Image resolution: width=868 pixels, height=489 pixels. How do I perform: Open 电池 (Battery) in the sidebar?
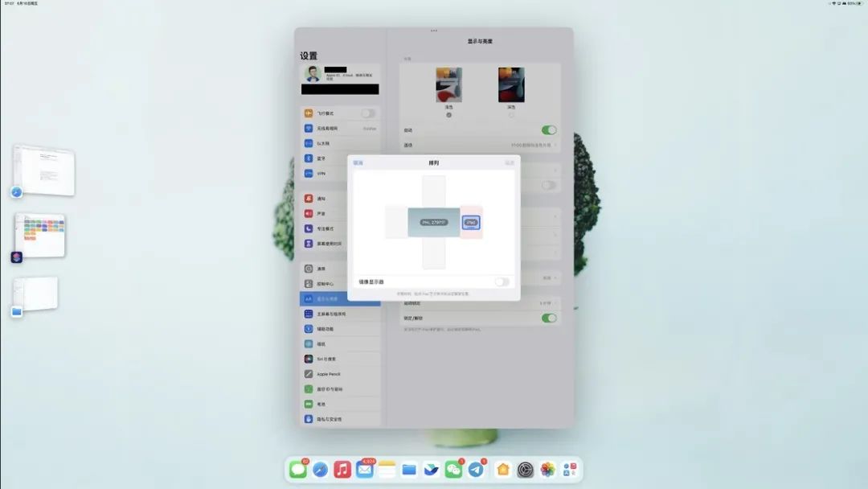[x=340, y=405]
